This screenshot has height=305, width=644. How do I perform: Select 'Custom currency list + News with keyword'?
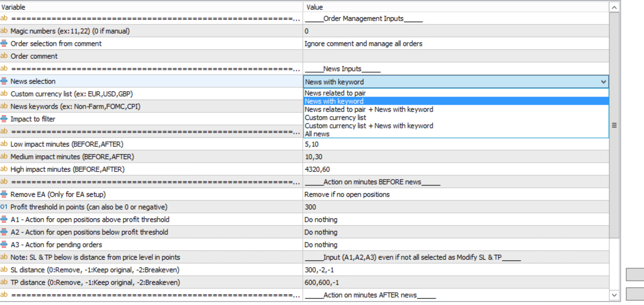tap(456, 126)
